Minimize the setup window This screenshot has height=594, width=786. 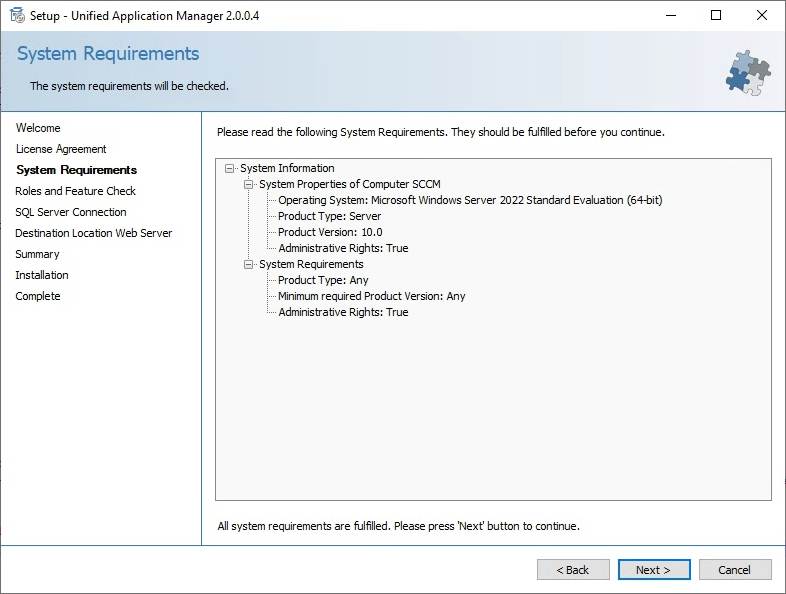coord(671,16)
